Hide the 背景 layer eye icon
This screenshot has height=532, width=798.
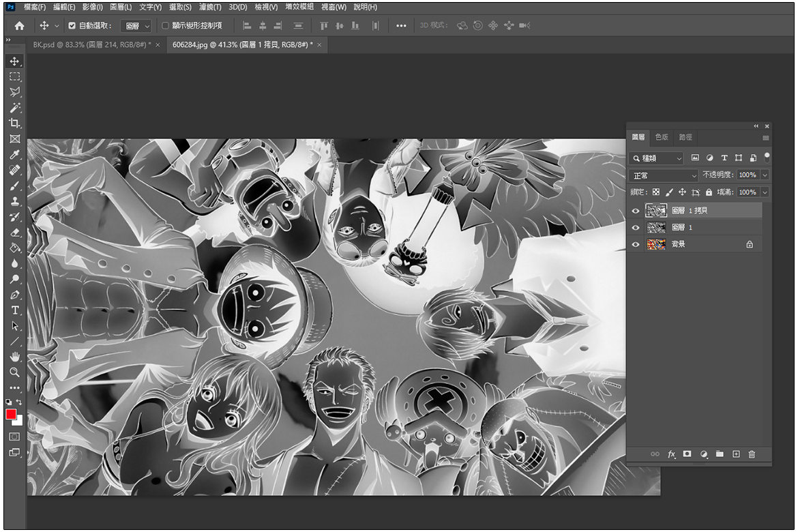click(635, 244)
